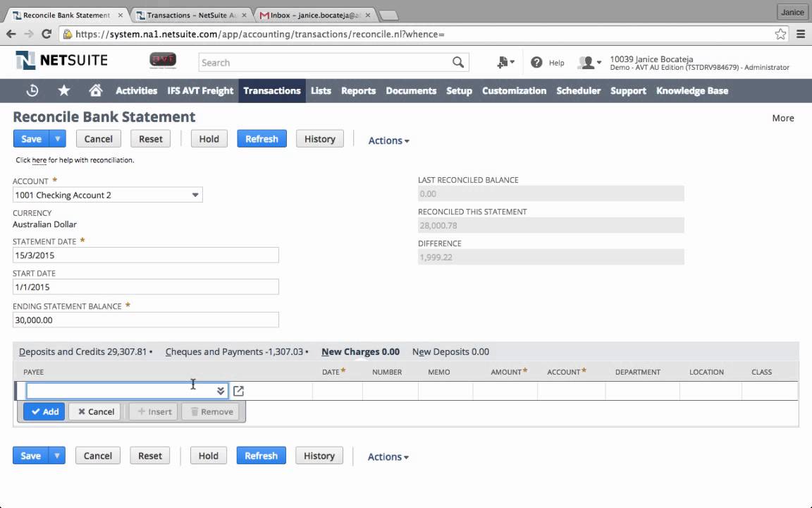This screenshot has height=508, width=812.
Task: Open the shortcuts star icon
Action: pos(63,91)
